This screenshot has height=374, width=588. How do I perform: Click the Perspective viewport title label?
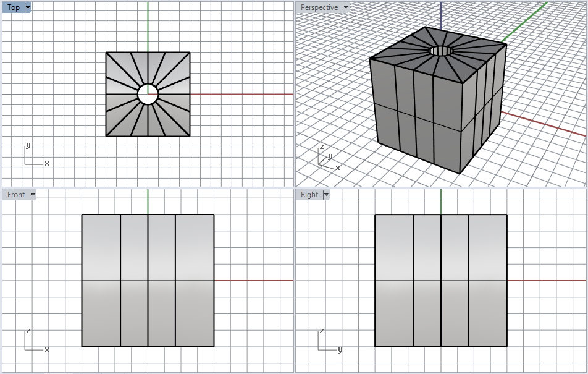point(319,7)
